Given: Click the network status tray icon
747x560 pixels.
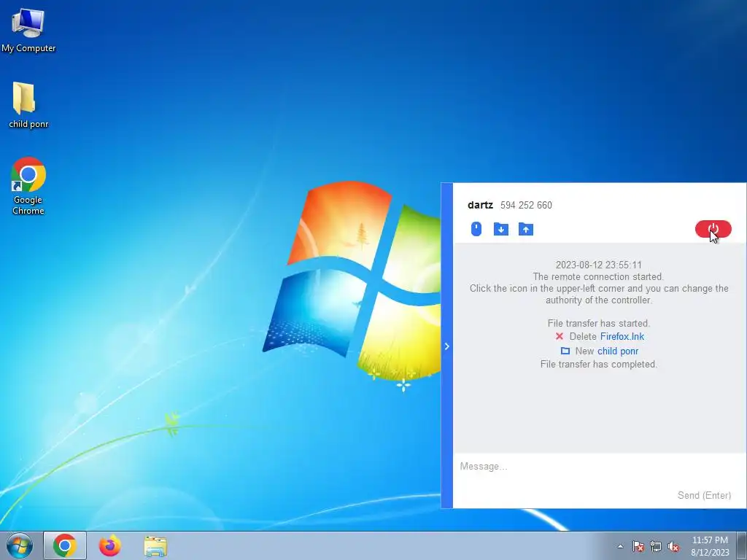Looking at the screenshot, I should coord(656,546).
